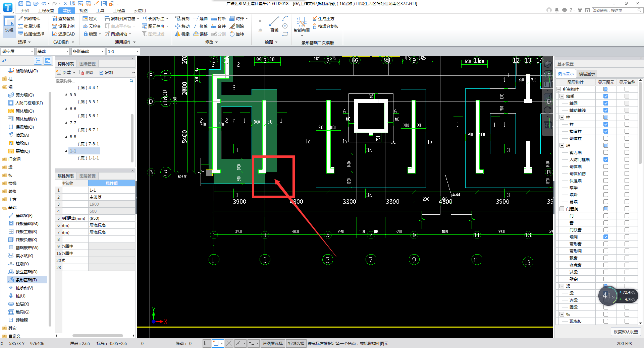Select the rectangle drawing tool in 绘图 group
Screen dimensions: 644x348
tap(285, 34)
